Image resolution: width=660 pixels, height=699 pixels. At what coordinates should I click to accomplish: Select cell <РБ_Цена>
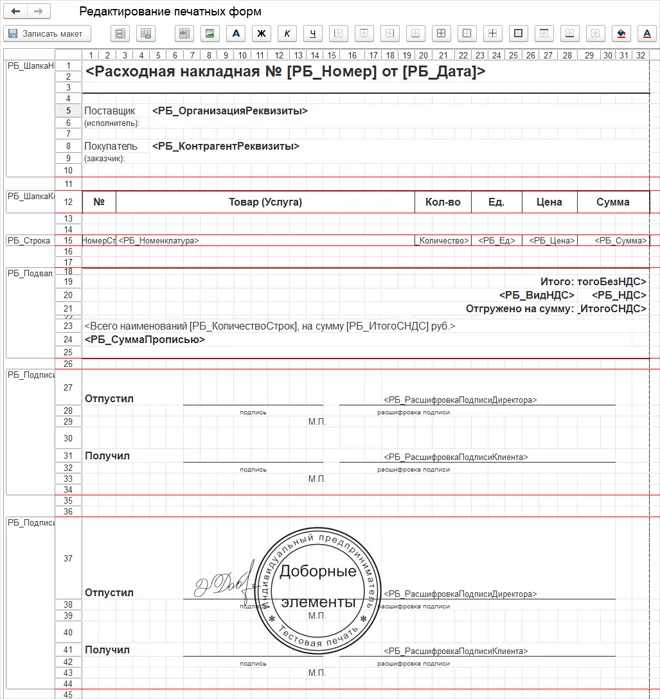coord(551,240)
